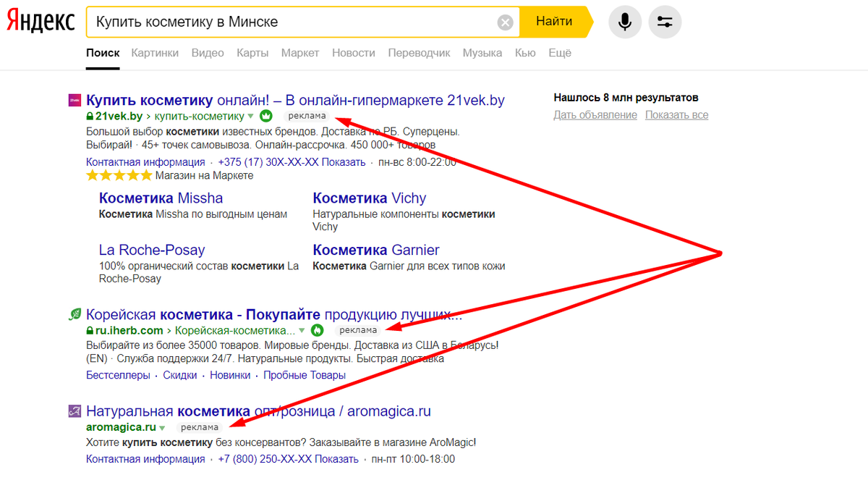Viewport: 868px width, 480px height.
Task: Open the Косметика Garnier sitelink
Action: click(375, 250)
